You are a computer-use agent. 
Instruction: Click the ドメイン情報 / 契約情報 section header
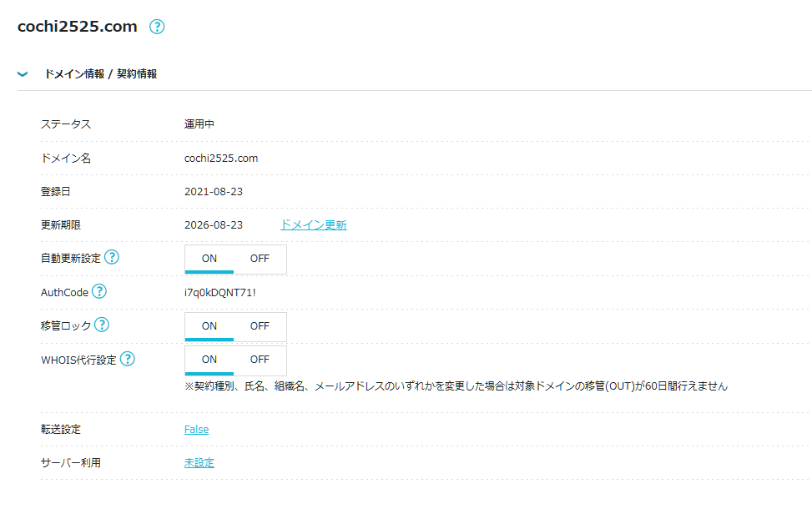(x=100, y=74)
